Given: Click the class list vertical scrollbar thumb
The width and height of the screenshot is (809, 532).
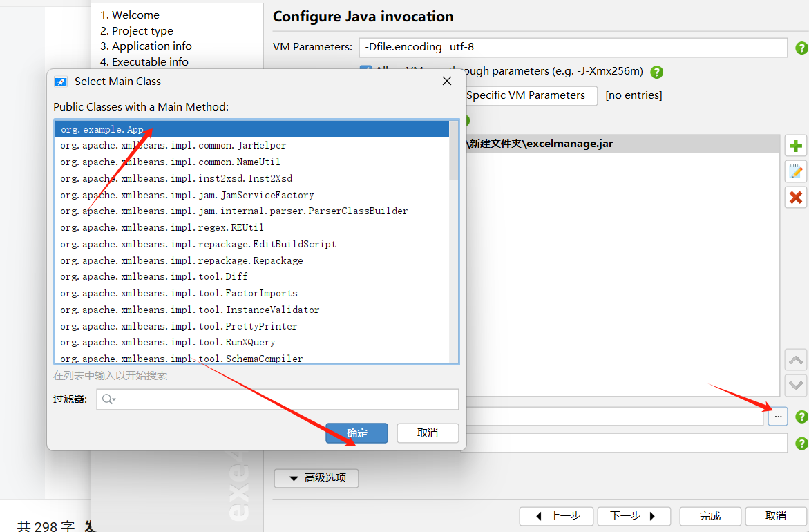Looking at the screenshot, I should click(x=454, y=150).
